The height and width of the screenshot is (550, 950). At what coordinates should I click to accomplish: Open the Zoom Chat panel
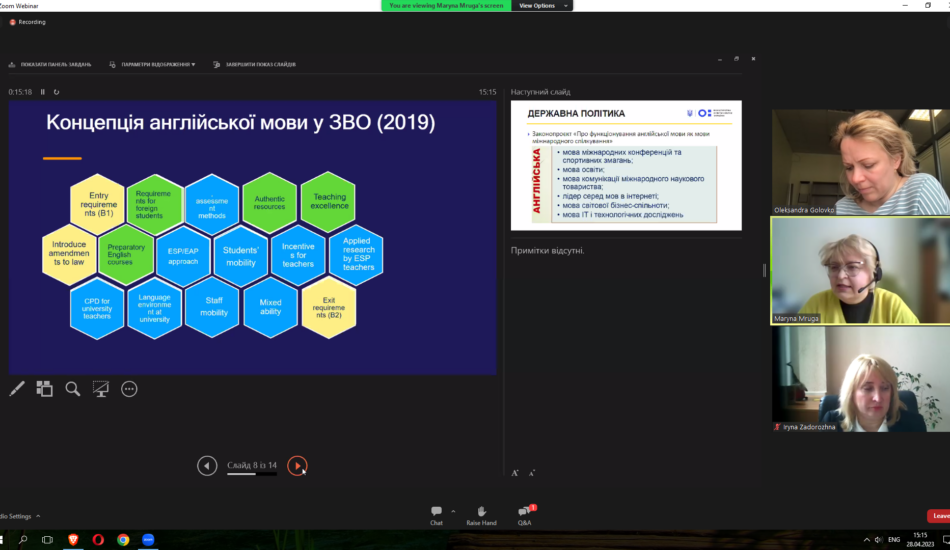click(x=436, y=514)
